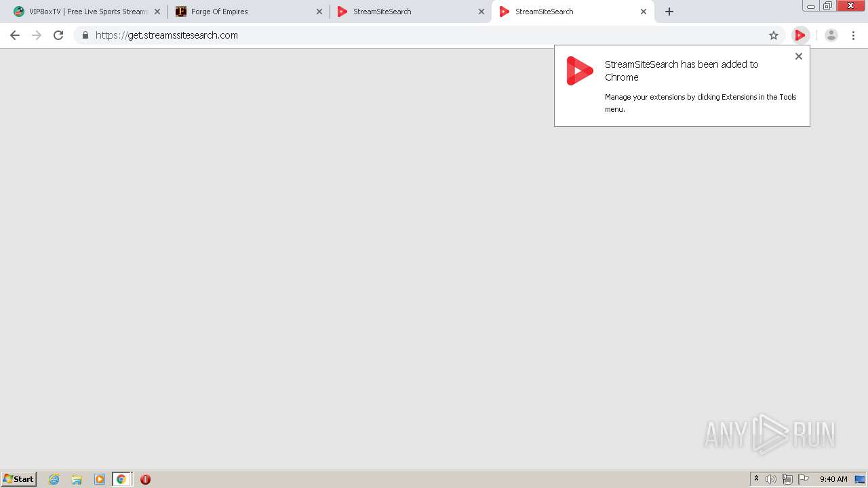
Task: Go back to the previous page
Action: pos(15,35)
